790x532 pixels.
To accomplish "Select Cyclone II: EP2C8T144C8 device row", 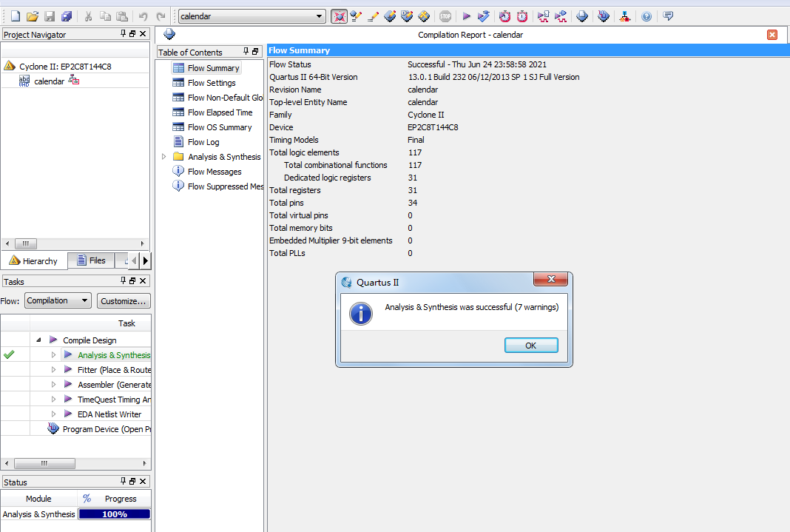I will 65,67.
